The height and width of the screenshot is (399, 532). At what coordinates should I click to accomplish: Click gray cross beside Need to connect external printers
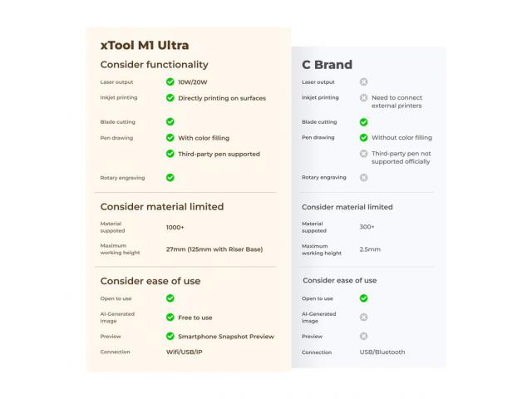(364, 98)
